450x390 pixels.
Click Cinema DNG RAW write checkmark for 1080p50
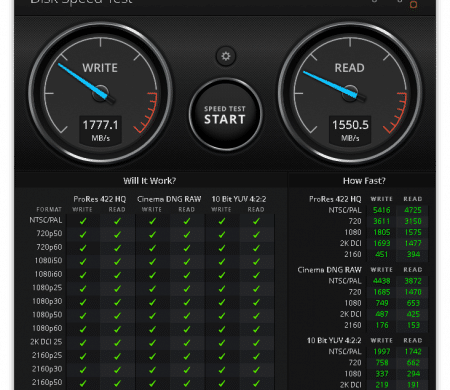[152, 316]
